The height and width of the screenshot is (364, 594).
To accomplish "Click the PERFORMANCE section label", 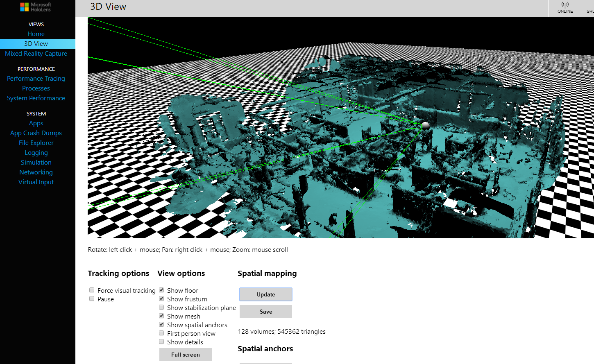I will pyautogui.click(x=36, y=69).
